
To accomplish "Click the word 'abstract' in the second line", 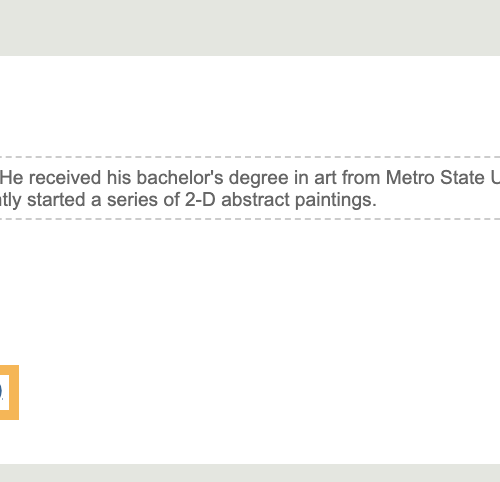I will point(255,200).
